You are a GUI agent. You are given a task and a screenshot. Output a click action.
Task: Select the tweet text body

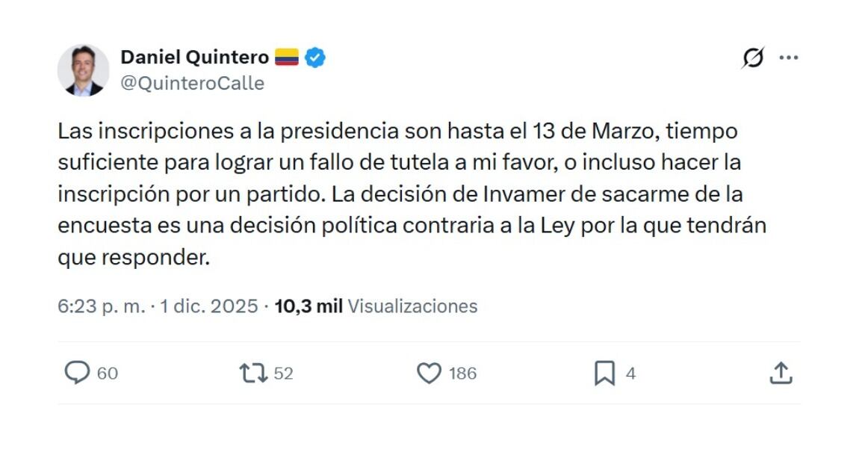pyautogui.click(x=411, y=193)
